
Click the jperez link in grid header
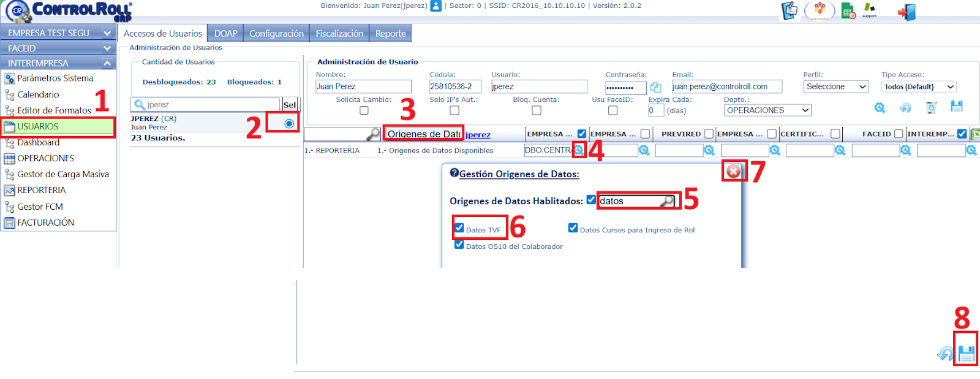point(478,135)
